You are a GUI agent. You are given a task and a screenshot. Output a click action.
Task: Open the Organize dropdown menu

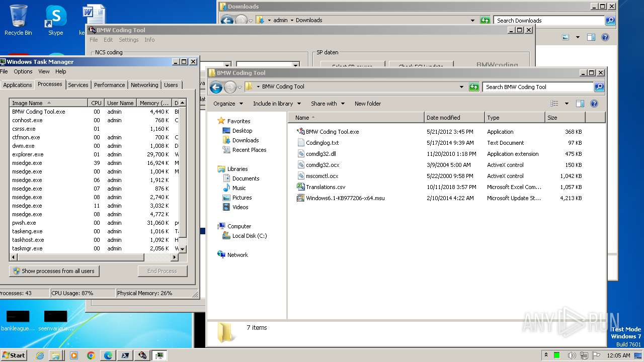[x=228, y=104]
